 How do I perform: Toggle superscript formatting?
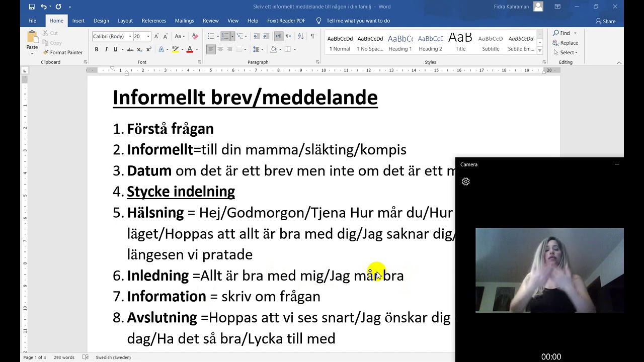148,49
